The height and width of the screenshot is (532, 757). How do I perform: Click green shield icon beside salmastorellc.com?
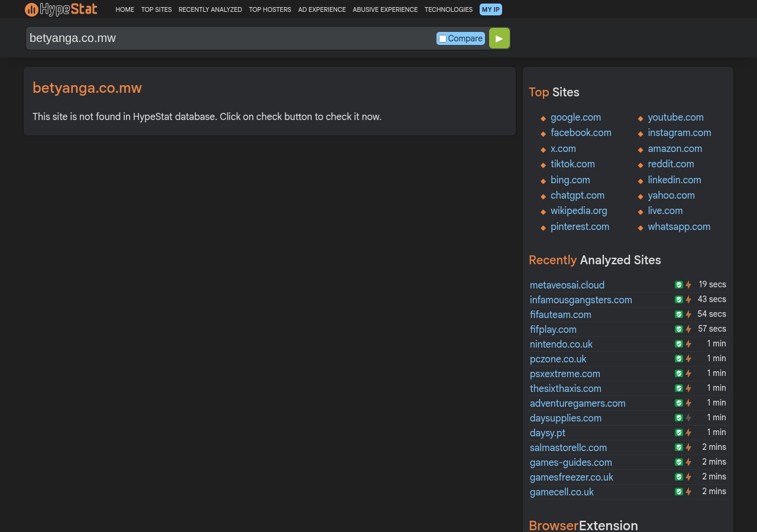point(679,447)
